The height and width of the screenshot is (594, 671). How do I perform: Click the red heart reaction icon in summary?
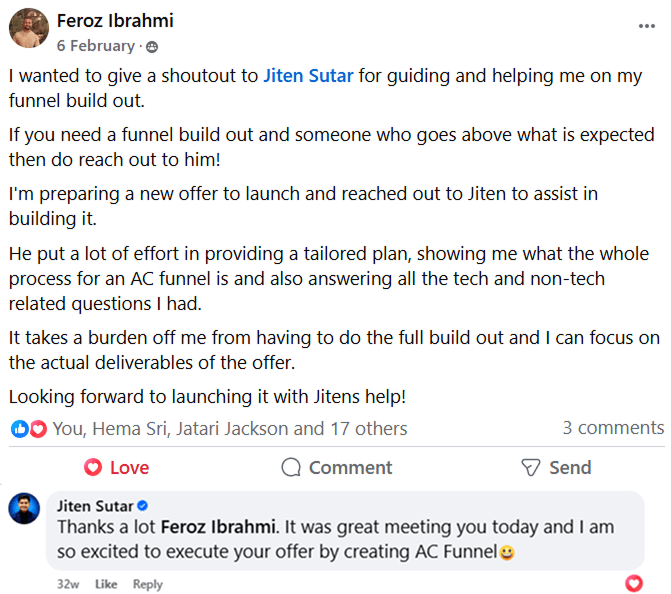(38, 428)
